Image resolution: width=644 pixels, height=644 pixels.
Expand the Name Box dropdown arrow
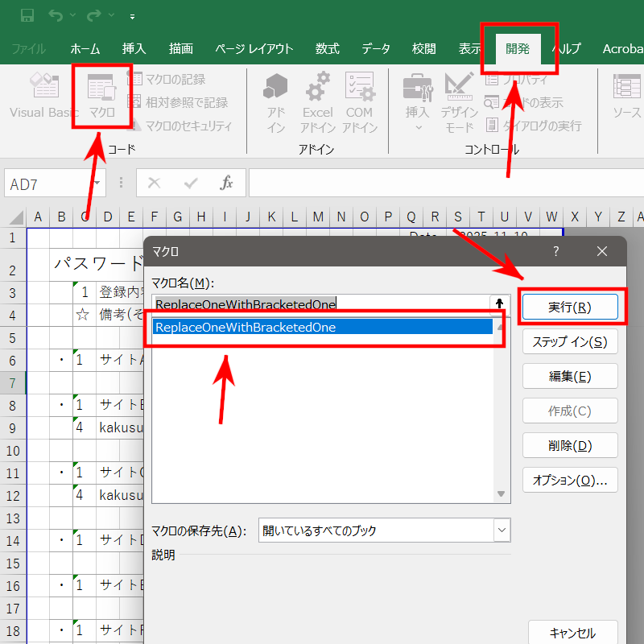pyautogui.click(x=97, y=184)
